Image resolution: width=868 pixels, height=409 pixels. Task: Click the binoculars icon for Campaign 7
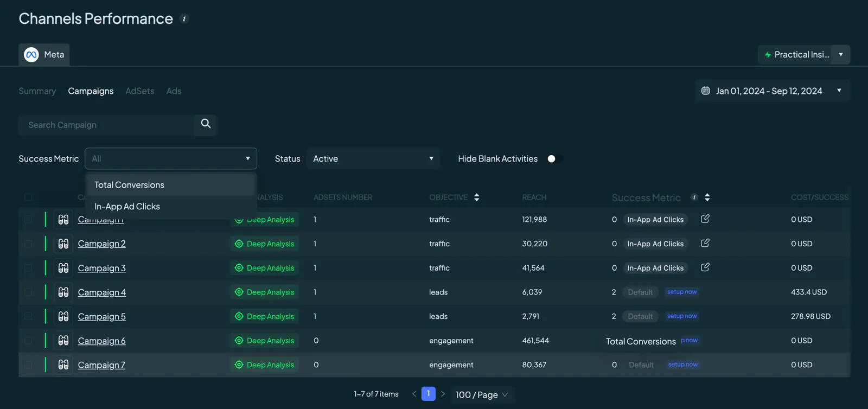pos(63,365)
